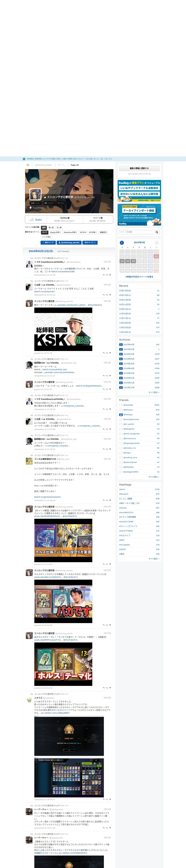This screenshot has height=868, width=186.
Task: Click reply icon on KSK配信 tweet at 23:31:45
Action: 104,353
